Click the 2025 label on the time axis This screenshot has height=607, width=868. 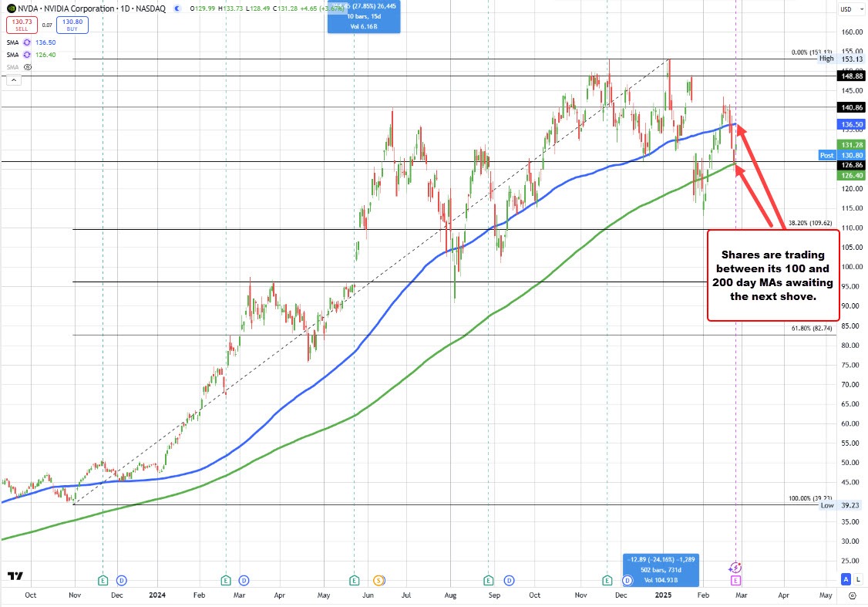click(663, 595)
